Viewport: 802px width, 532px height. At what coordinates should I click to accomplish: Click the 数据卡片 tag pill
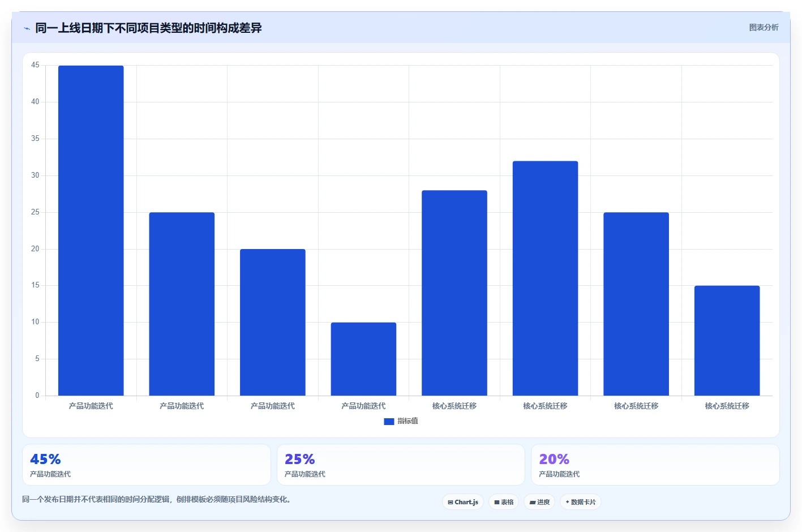[581, 502]
